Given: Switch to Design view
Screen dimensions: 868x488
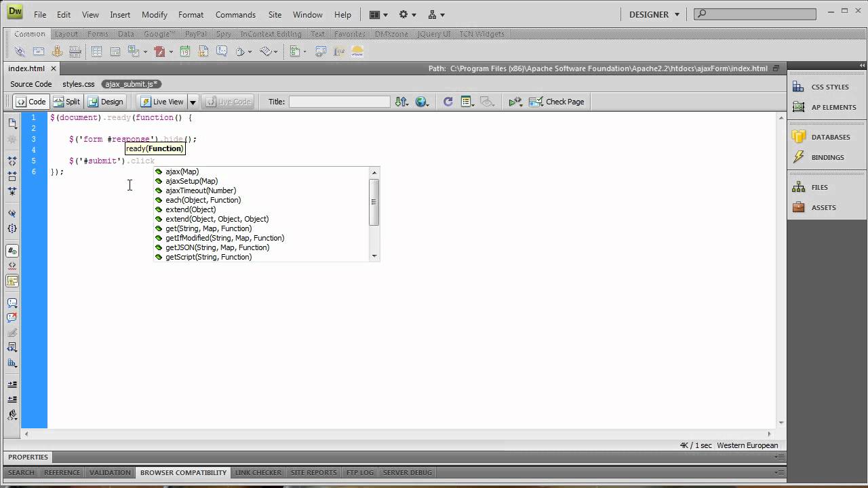Looking at the screenshot, I should [105, 102].
